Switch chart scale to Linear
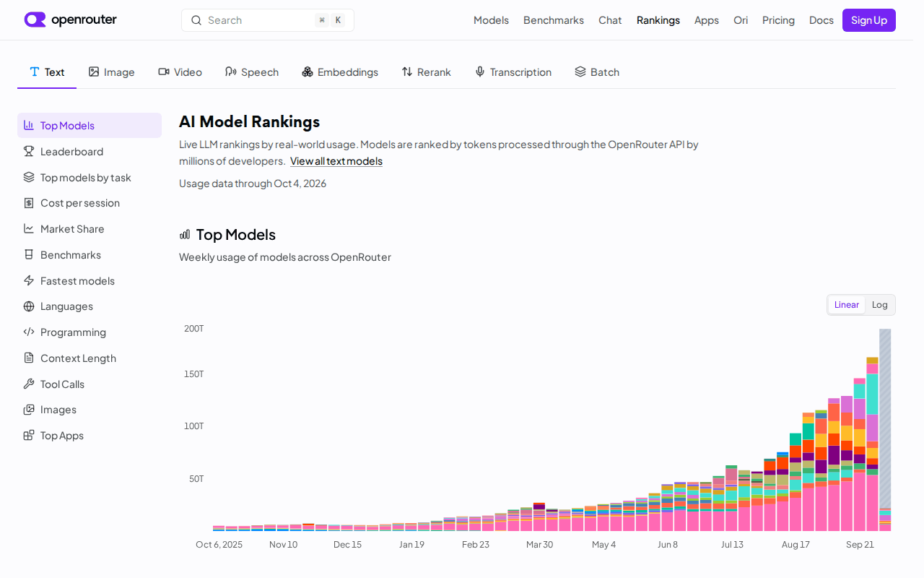The image size is (924, 578). pyautogui.click(x=847, y=305)
